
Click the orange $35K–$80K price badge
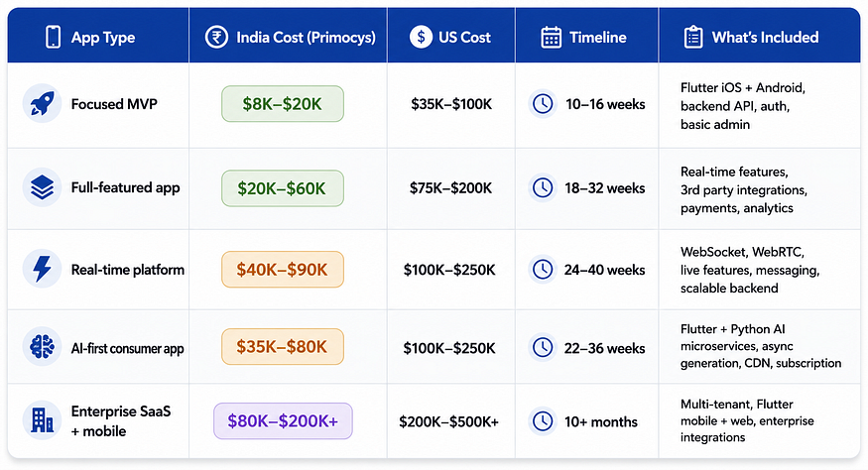283,346
